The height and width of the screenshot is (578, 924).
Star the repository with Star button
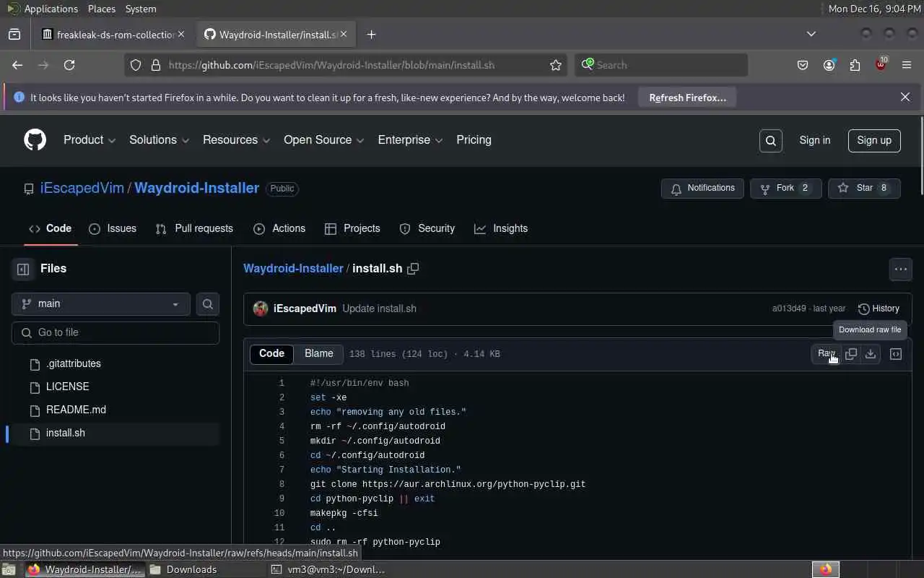(864, 189)
